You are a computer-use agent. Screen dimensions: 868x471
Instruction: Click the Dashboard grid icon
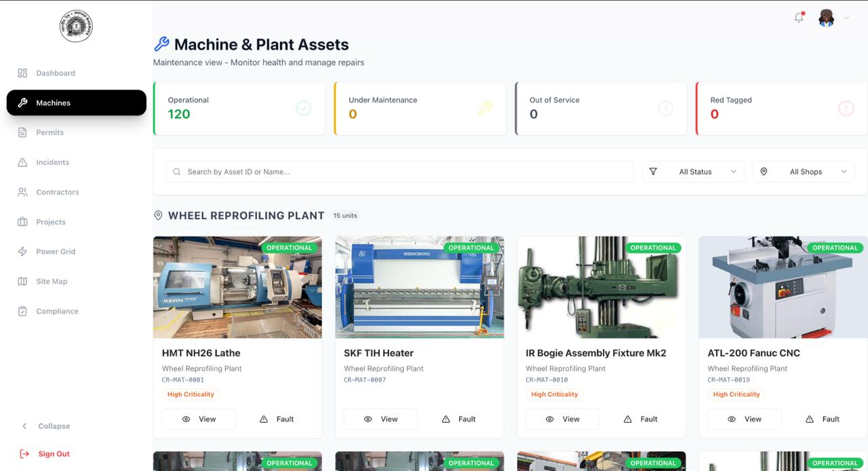(22, 73)
